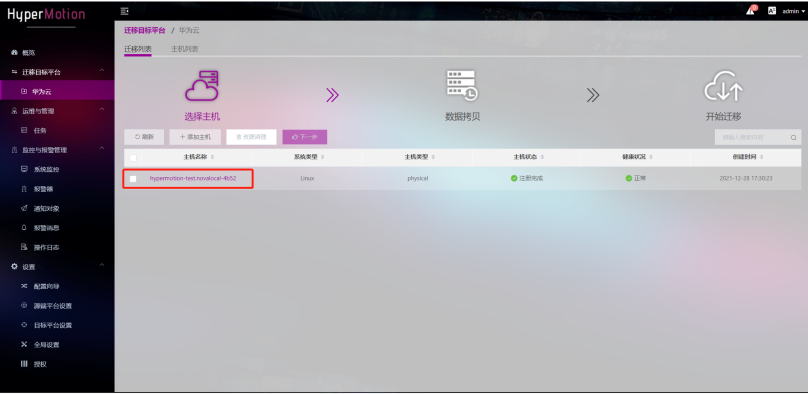Click the 数据拷贝 step label
This screenshot has height=394, width=808.
tap(463, 116)
